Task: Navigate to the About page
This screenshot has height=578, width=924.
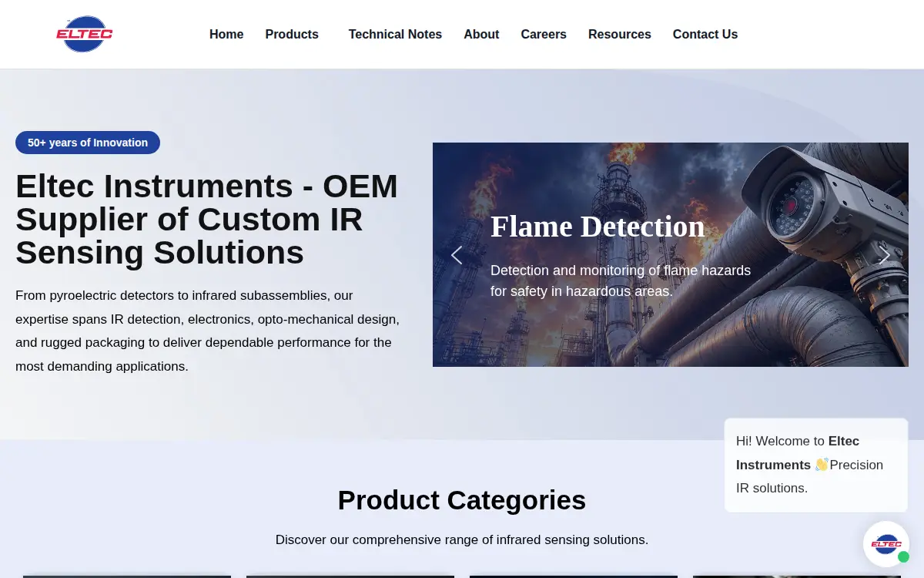Action: pos(481,34)
